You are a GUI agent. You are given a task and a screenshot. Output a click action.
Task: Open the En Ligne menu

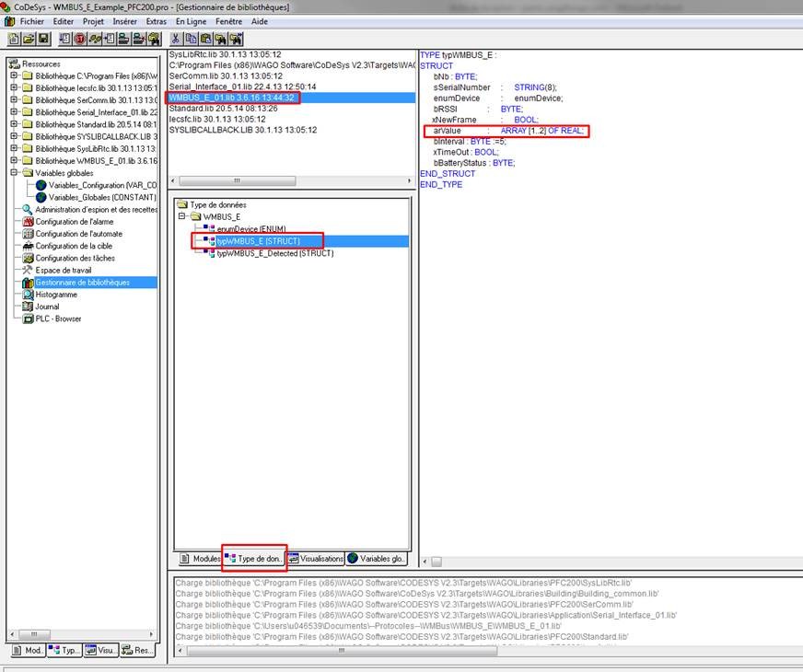[x=191, y=20]
